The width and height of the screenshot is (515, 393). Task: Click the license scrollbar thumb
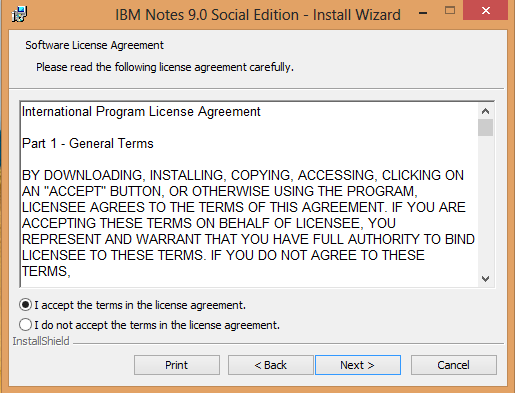click(485, 127)
